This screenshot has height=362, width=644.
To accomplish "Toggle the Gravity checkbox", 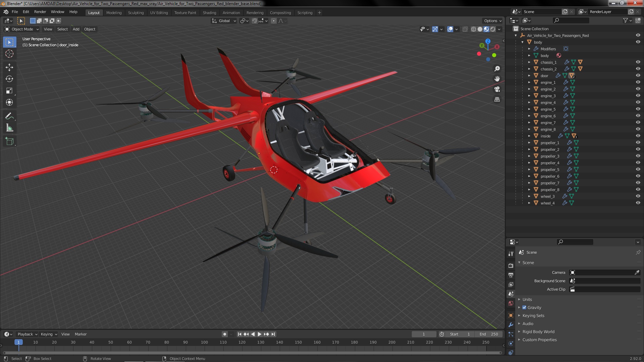I will [x=524, y=308].
